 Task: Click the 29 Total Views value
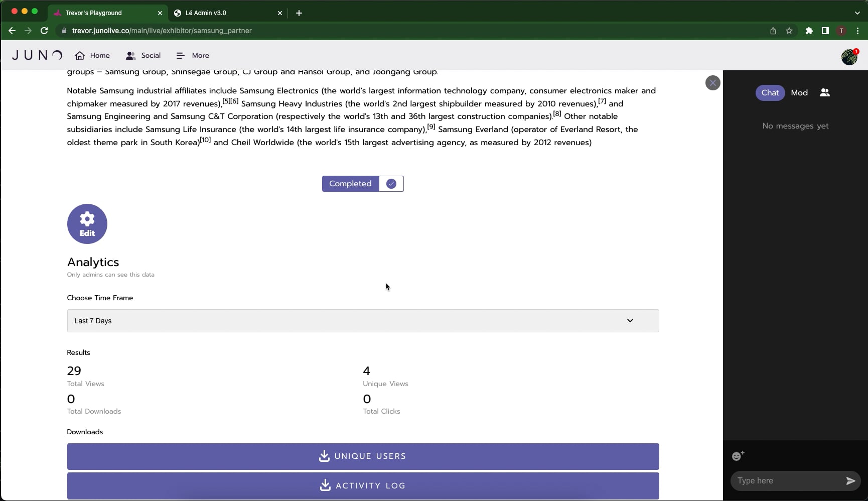tap(74, 371)
